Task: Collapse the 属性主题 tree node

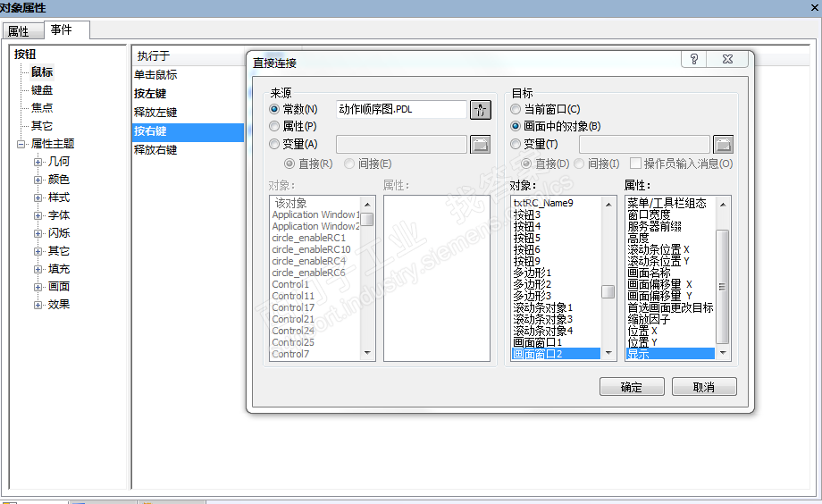Action: coord(21,144)
